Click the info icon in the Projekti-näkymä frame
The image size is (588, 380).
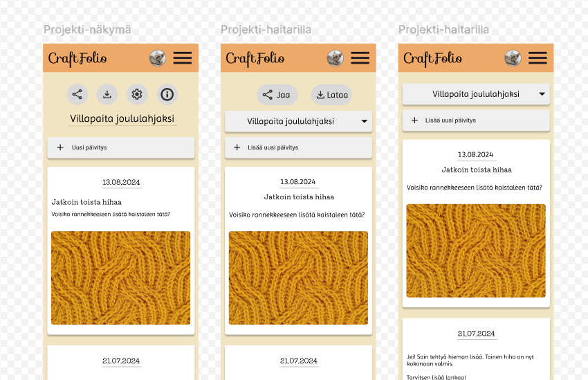(167, 95)
